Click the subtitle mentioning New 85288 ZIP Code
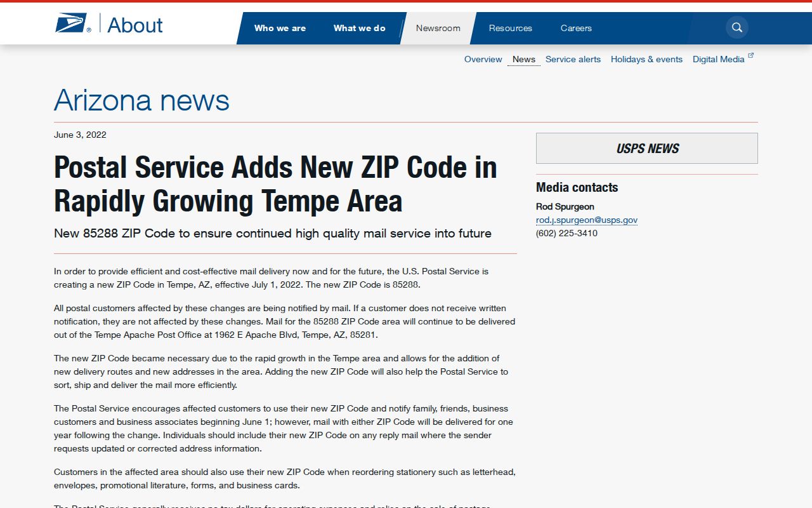Screen dimensions: 812x508 (x=273, y=233)
